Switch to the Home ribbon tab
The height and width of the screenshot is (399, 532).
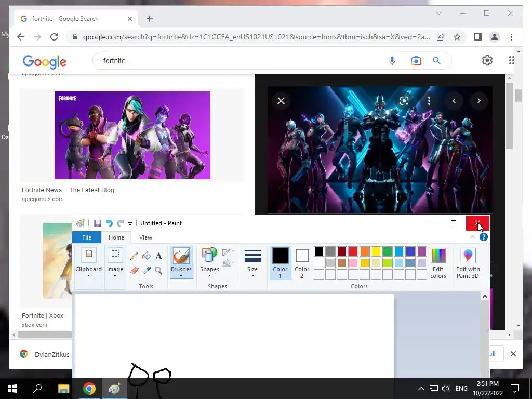click(116, 237)
